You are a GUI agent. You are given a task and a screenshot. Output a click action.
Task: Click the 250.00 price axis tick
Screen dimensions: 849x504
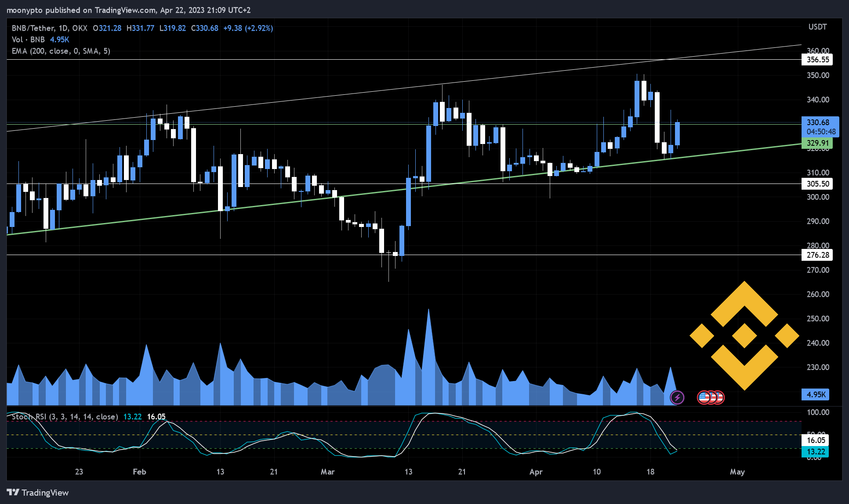tap(818, 319)
